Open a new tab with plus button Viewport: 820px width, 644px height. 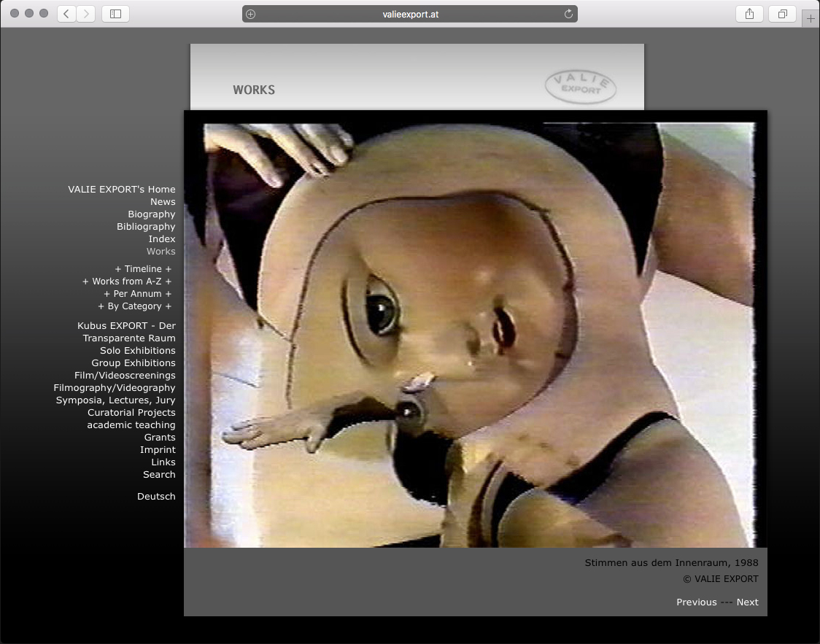(x=811, y=19)
